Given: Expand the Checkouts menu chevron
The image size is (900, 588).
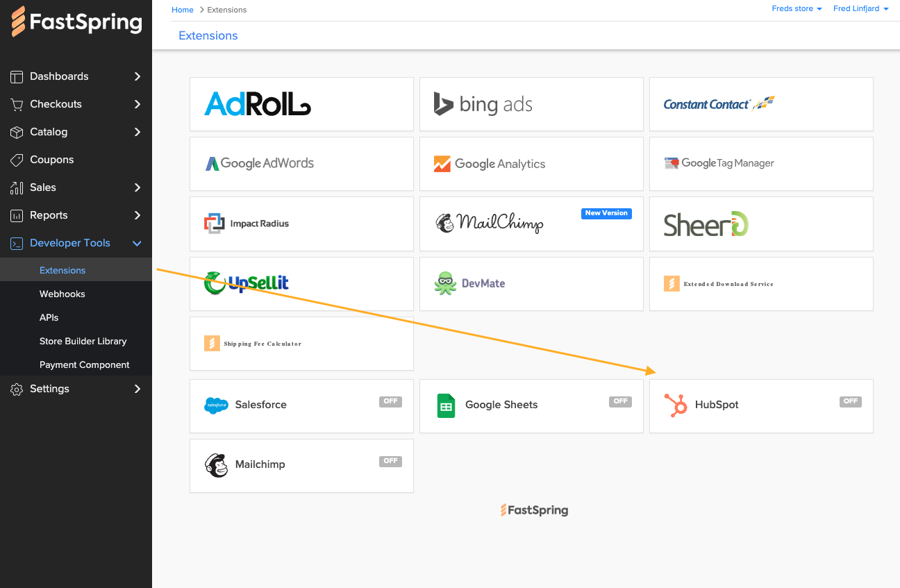Looking at the screenshot, I should 137,104.
